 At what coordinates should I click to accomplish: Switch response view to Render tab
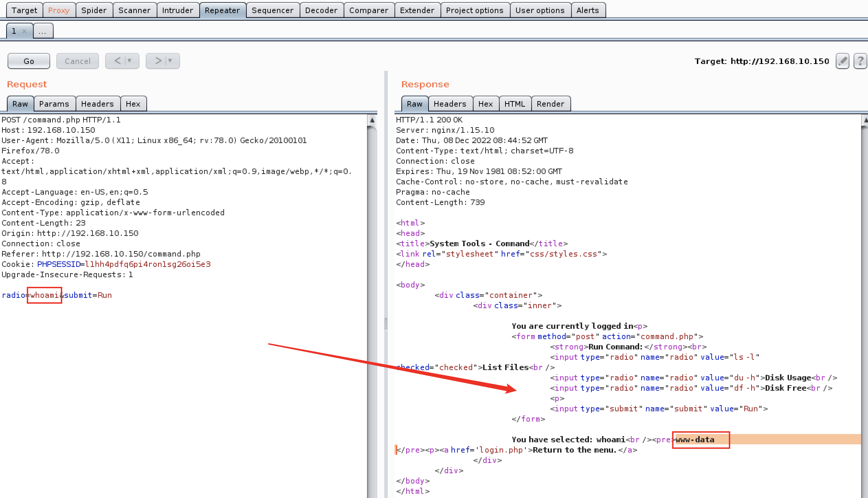550,104
